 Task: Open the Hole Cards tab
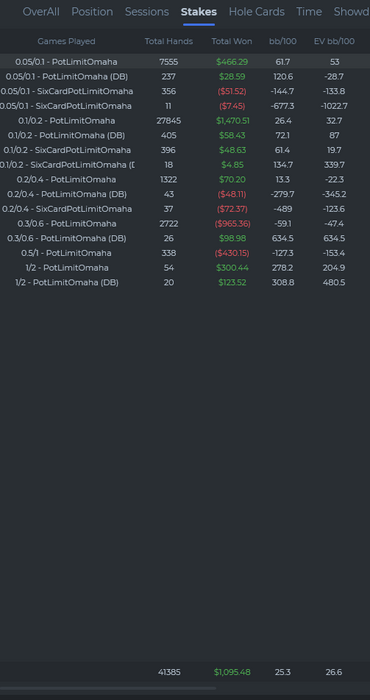tap(257, 12)
